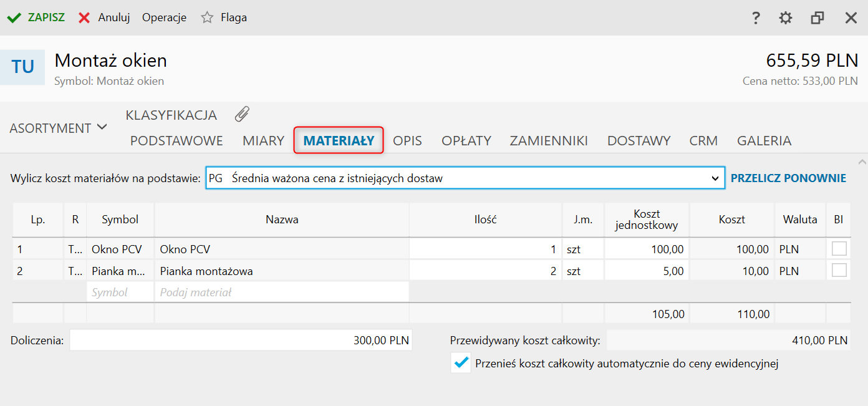
Task: Click the red Anuluj X icon
Action: 84,17
